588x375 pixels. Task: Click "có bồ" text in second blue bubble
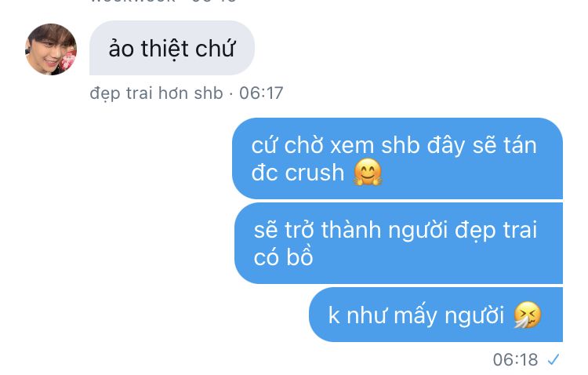tap(284, 257)
